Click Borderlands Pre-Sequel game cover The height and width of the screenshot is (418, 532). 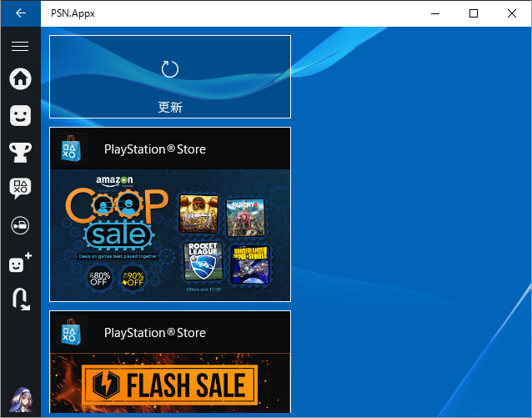pyautogui.click(x=250, y=264)
